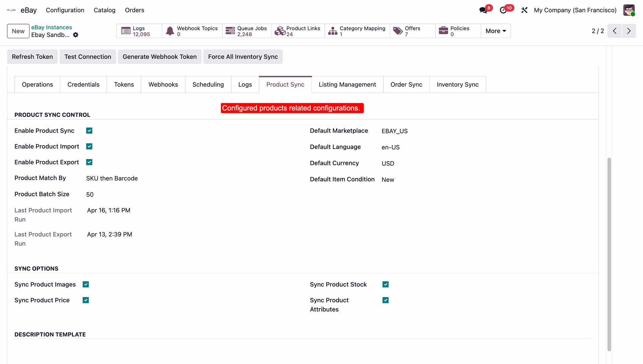This screenshot has height=364, width=643.
Task: Switch to the Operations tab
Action: coord(38,85)
